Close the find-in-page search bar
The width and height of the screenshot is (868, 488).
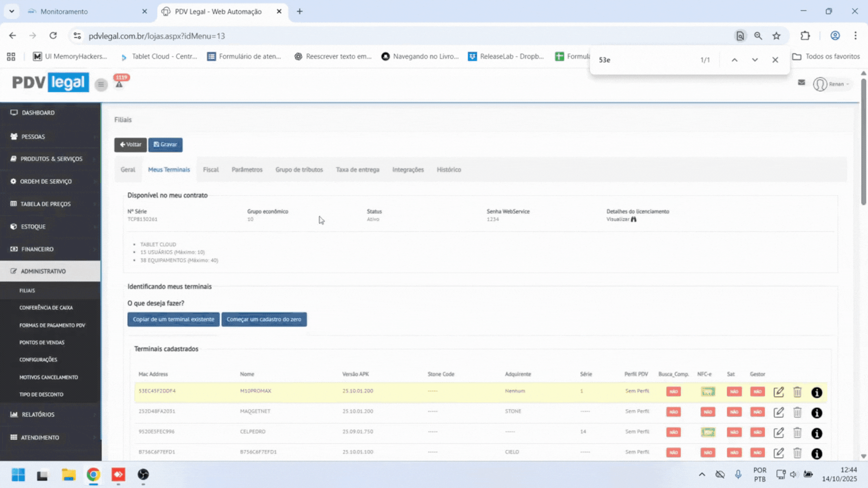point(775,60)
